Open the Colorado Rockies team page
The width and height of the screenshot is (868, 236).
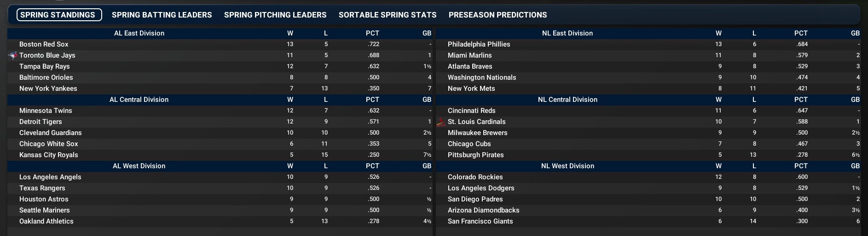(475, 177)
